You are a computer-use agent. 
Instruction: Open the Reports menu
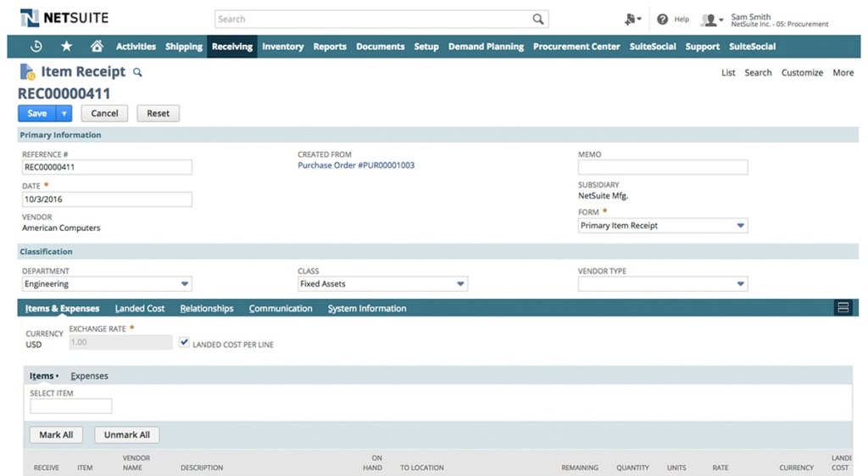[x=330, y=47]
